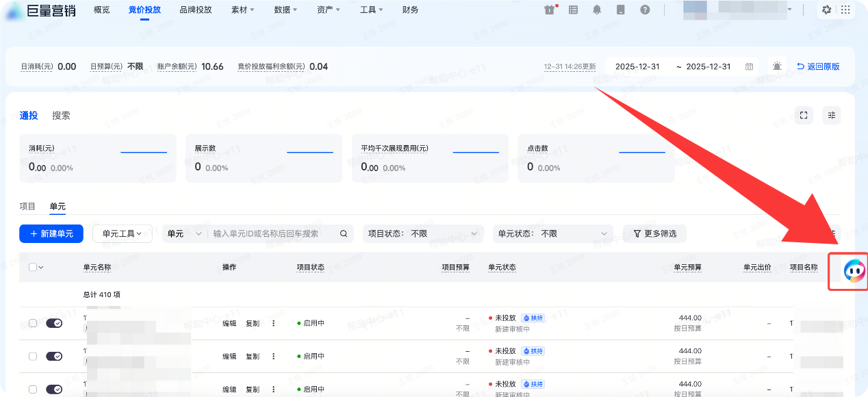868x397 pixels.
Task: Click the 巨量营销 logo
Action: point(40,10)
